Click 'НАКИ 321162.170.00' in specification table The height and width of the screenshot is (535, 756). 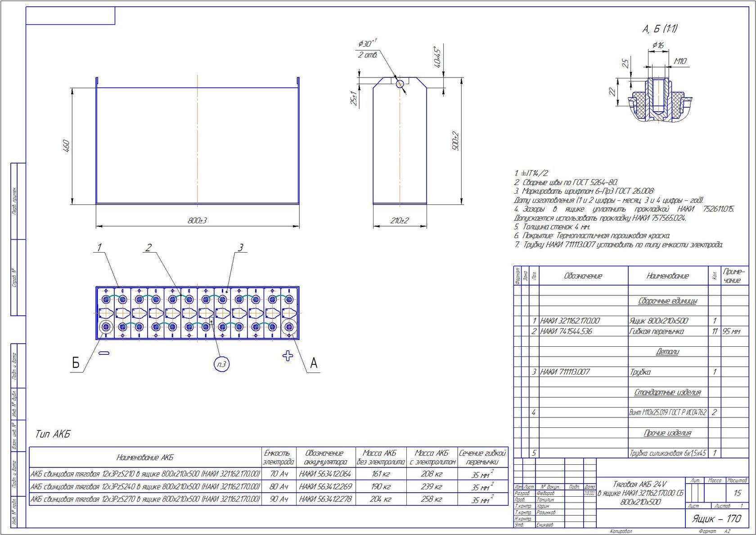[x=570, y=321]
